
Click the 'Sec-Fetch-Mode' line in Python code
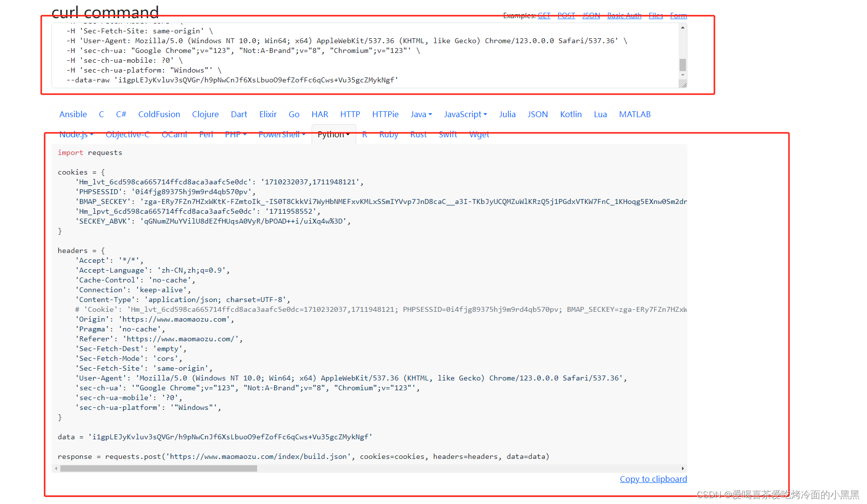point(129,358)
